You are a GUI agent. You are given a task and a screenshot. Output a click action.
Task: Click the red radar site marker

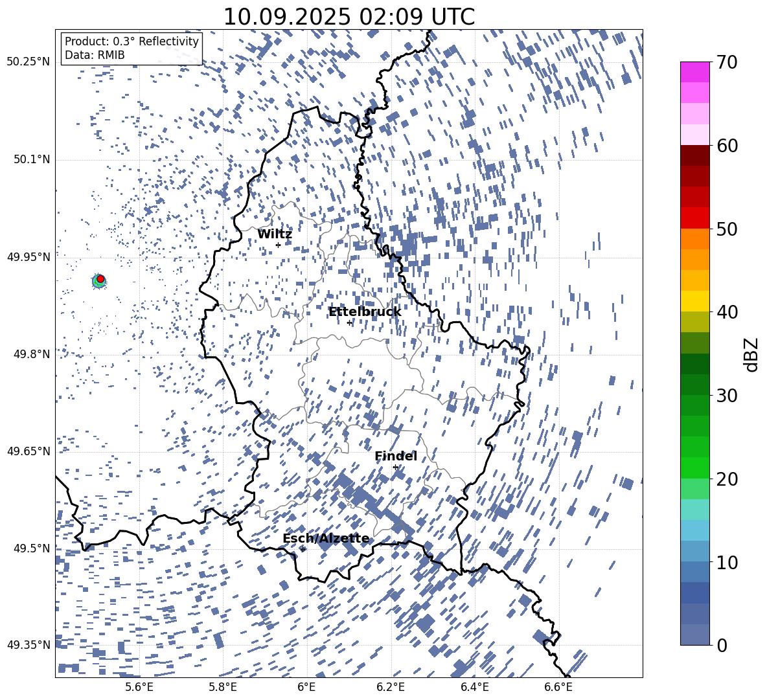click(100, 279)
